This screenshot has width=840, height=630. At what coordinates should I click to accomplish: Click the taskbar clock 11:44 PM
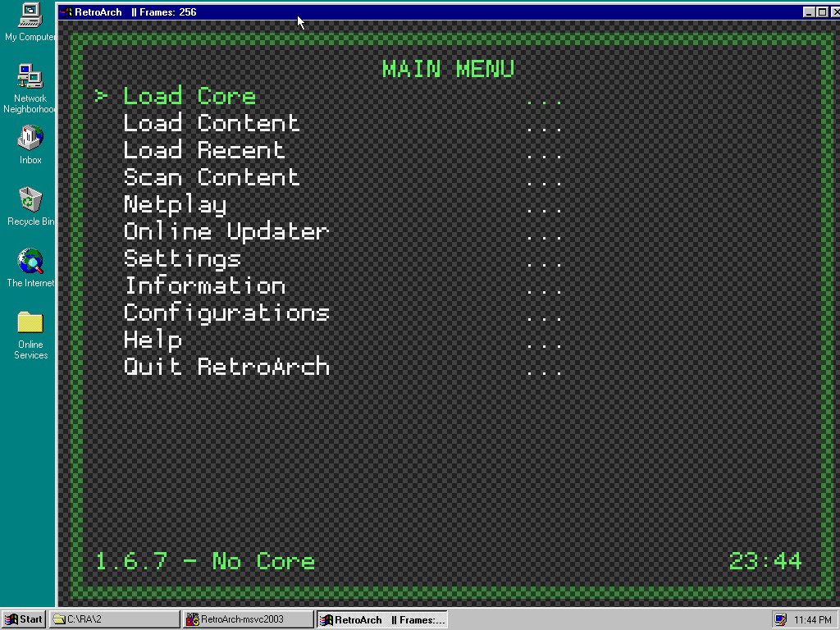[x=812, y=620]
